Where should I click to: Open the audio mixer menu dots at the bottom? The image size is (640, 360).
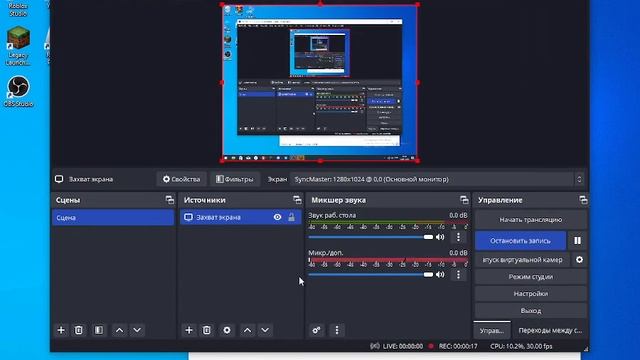point(337,330)
